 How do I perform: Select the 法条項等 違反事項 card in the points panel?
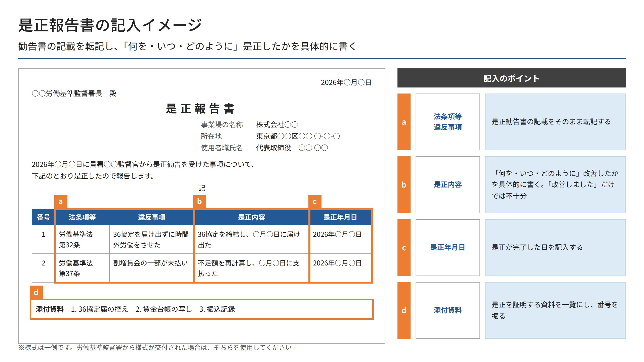448,122
